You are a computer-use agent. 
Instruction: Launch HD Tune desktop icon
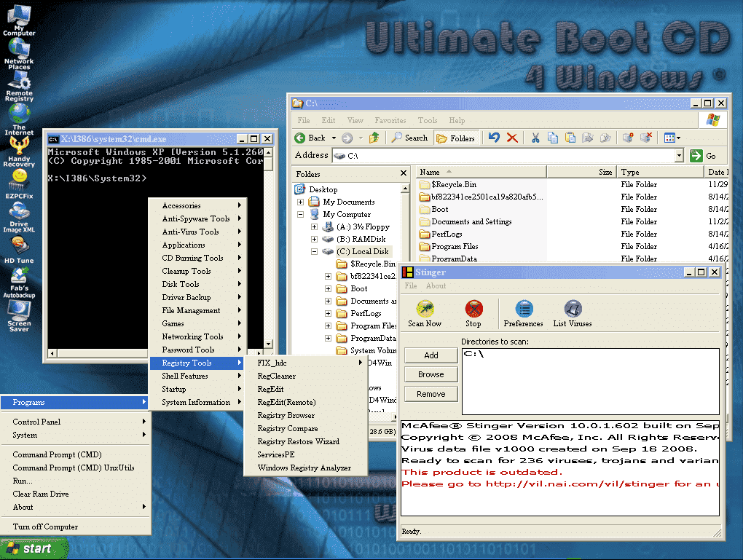coord(19,251)
